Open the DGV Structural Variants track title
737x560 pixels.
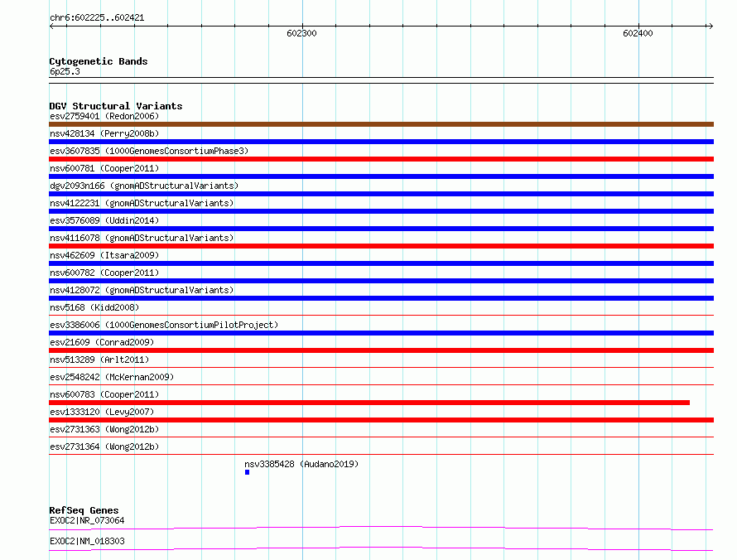(x=116, y=106)
